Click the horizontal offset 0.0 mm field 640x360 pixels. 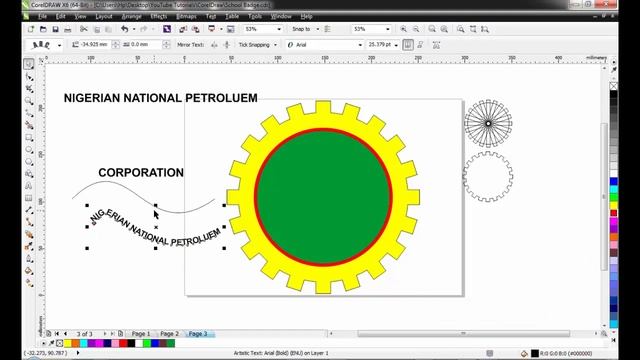pos(146,44)
